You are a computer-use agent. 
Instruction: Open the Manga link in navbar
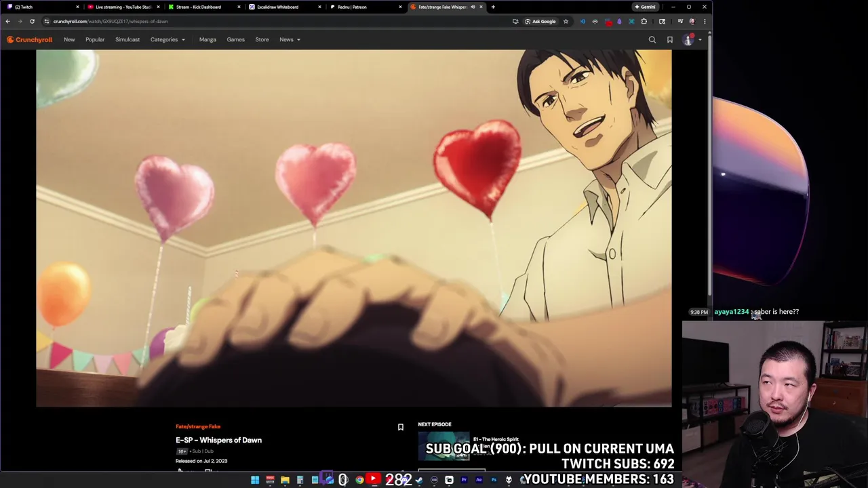pos(208,39)
